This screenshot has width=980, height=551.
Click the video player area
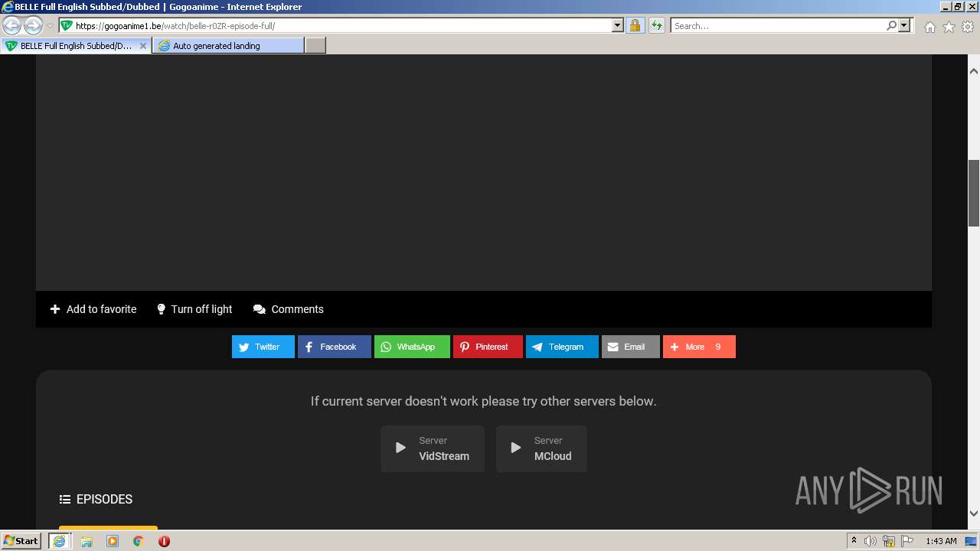pyautogui.click(x=484, y=172)
